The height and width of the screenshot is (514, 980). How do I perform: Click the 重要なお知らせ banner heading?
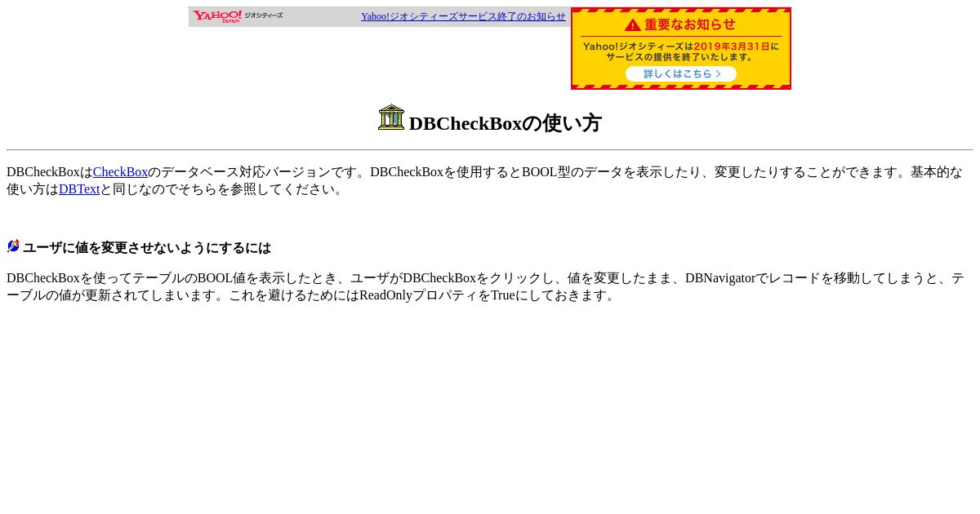[690, 24]
